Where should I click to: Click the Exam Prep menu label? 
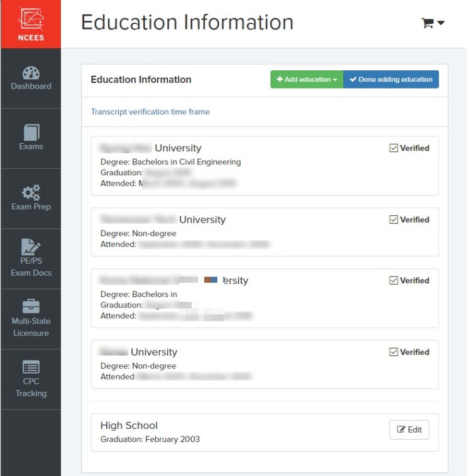point(31,207)
